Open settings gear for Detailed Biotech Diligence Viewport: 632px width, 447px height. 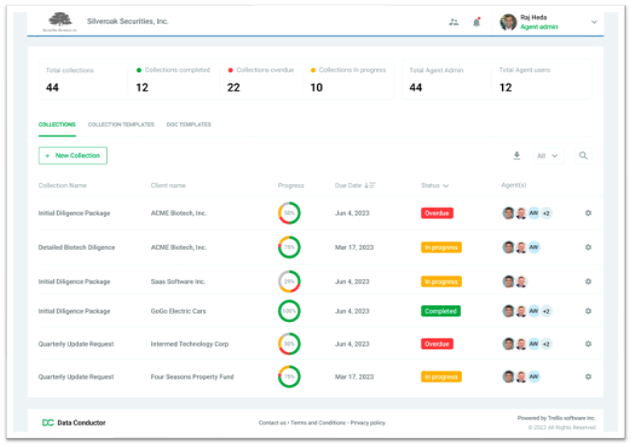pyautogui.click(x=588, y=247)
